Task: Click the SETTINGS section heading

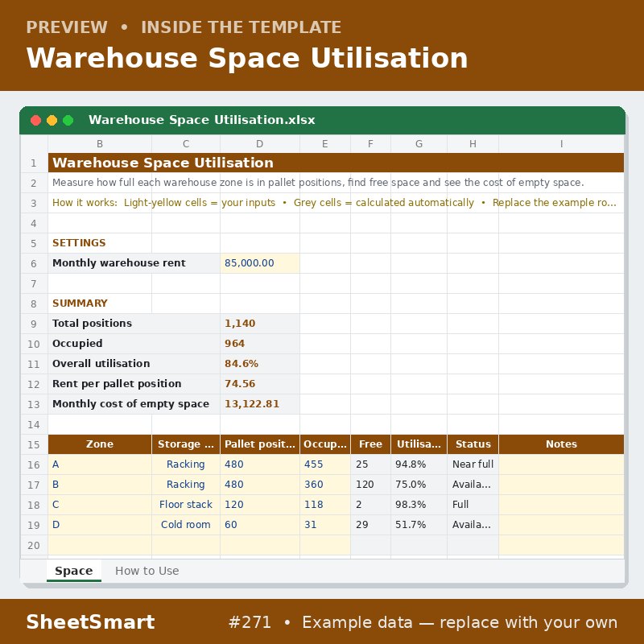Action: pos(79,243)
